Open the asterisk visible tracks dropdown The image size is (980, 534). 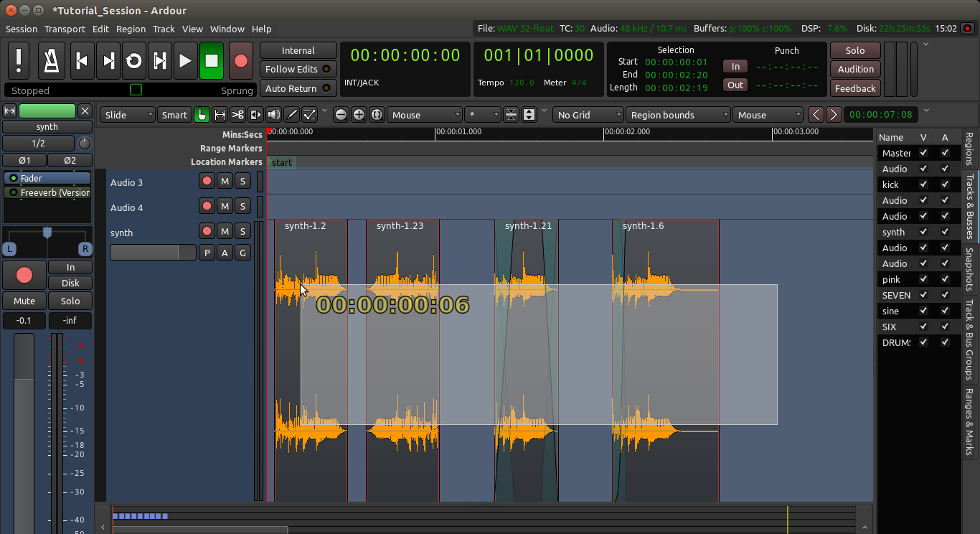pos(482,115)
